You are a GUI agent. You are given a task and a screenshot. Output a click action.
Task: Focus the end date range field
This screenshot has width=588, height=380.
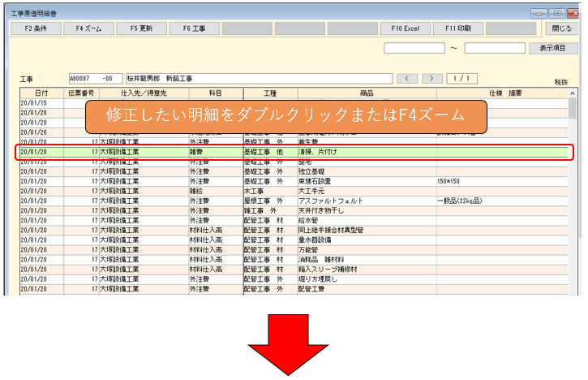pos(495,48)
